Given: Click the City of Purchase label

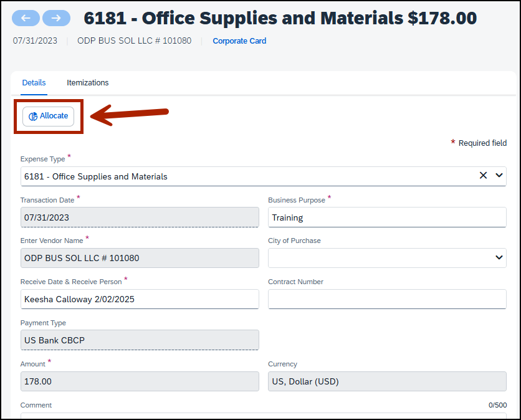Looking at the screenshot, I should coord(294,241).
